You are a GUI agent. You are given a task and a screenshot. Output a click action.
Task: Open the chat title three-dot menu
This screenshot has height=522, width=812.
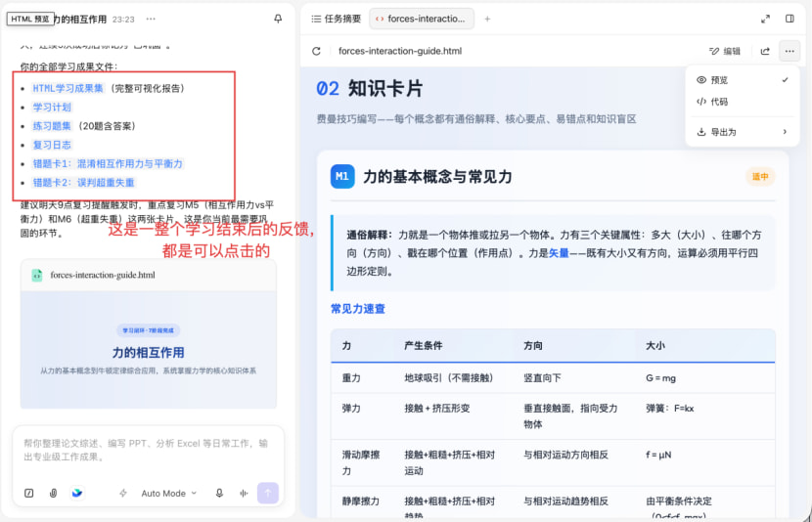(x=151, y=19)
